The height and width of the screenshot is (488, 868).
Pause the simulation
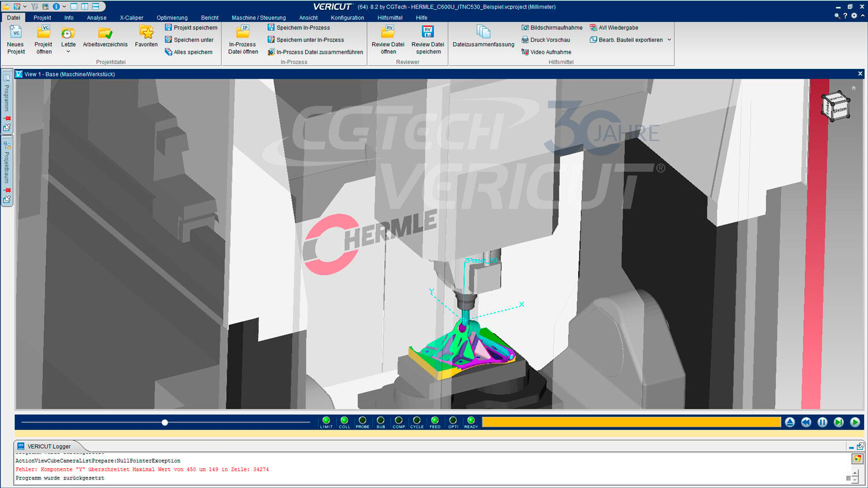coord(822,422)
